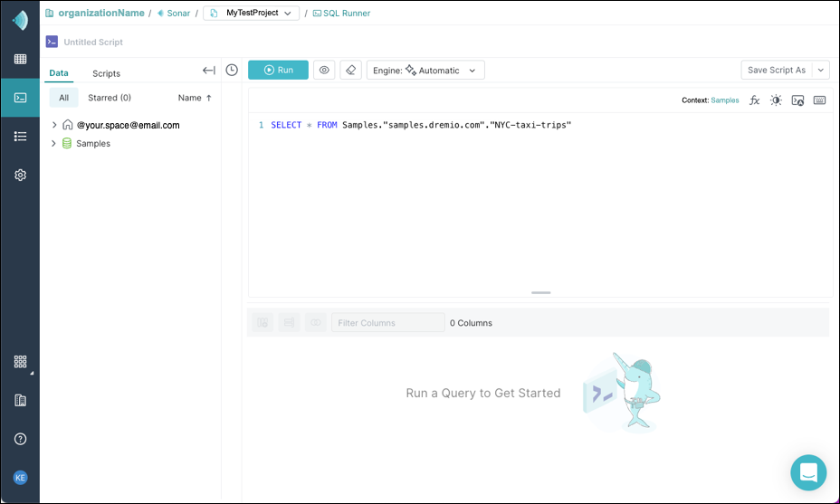This screenshot has height=504, width=840.
Task: Collapse the data panel with arrow icon
Action: pyautogui.click(x=209, y=71)
